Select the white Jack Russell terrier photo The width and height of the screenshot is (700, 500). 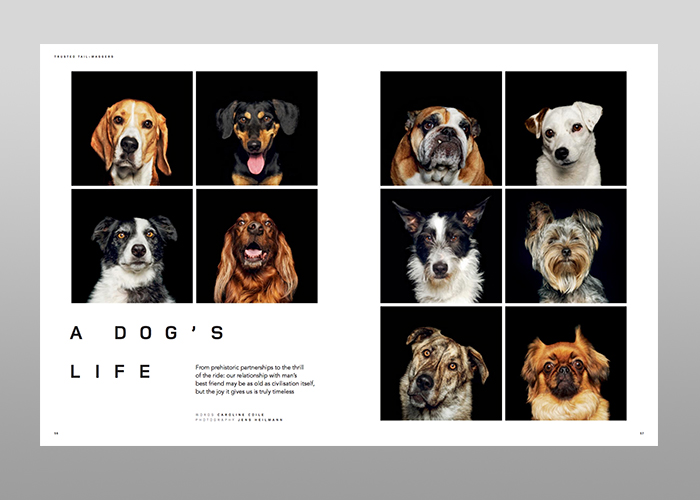(x=566, y=129)
